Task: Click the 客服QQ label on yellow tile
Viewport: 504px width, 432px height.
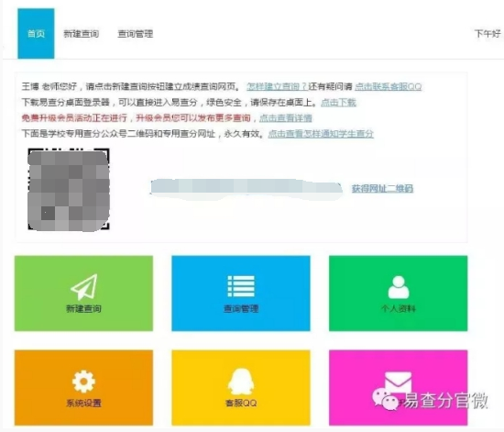Action: tap(241, 403)
